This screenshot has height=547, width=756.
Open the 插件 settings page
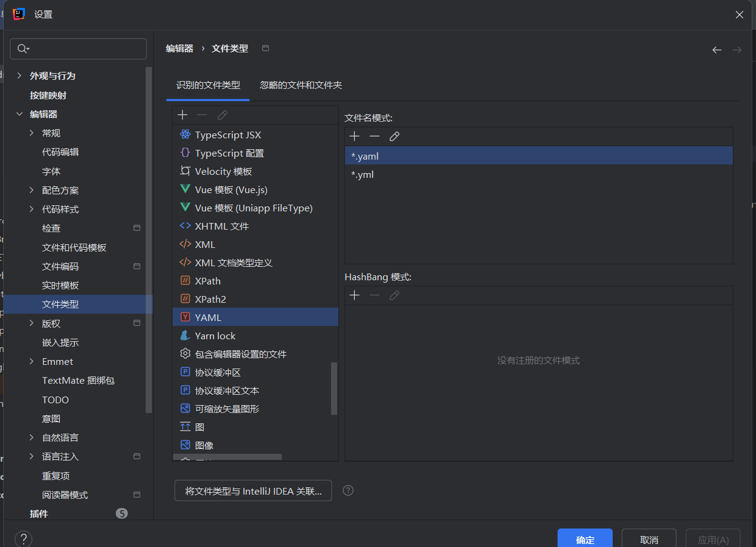39,513
